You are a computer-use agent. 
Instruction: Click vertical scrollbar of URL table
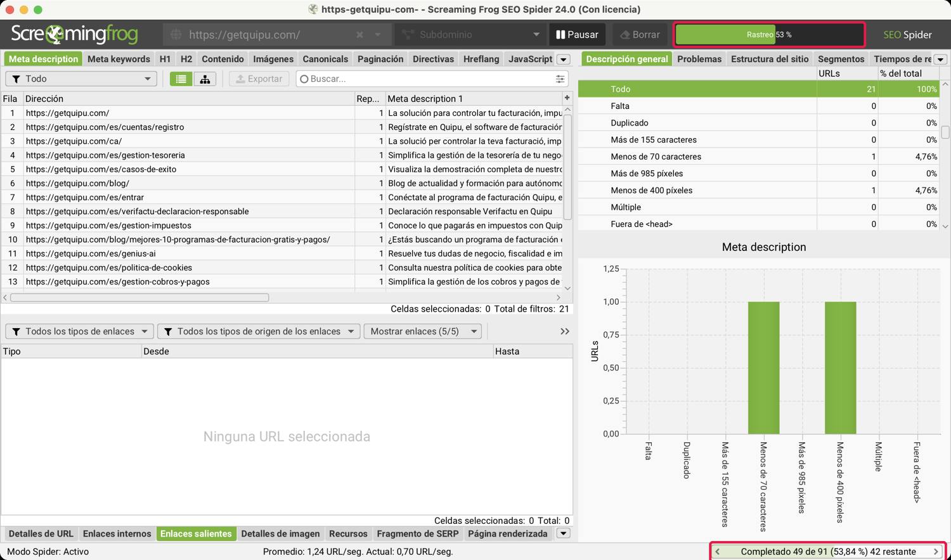pos(567,167)
